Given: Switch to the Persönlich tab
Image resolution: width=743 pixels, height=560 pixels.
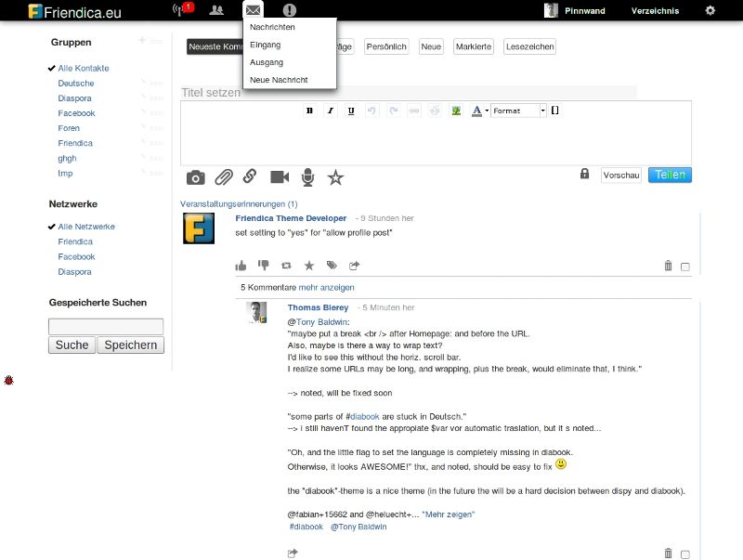Looking at the screenshot, I should 386,46.
